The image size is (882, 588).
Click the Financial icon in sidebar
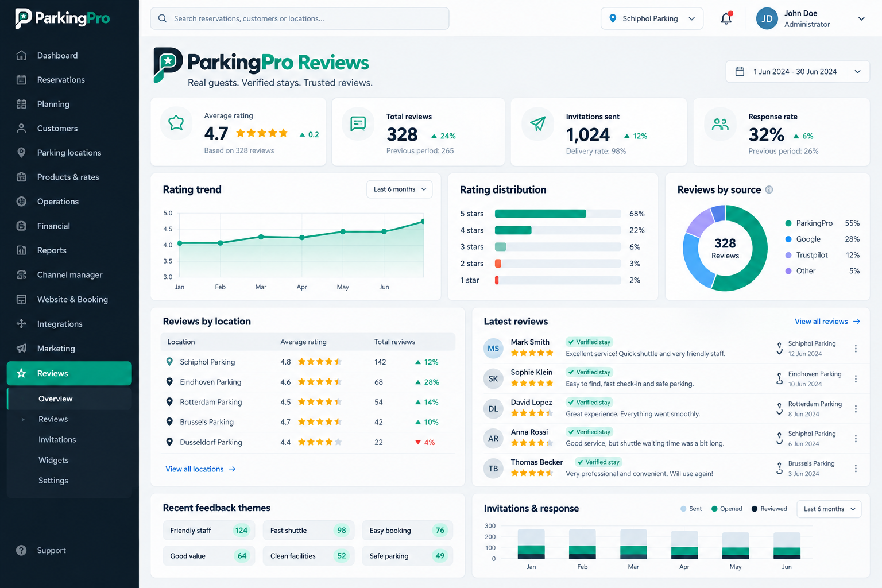coord(21,226)
